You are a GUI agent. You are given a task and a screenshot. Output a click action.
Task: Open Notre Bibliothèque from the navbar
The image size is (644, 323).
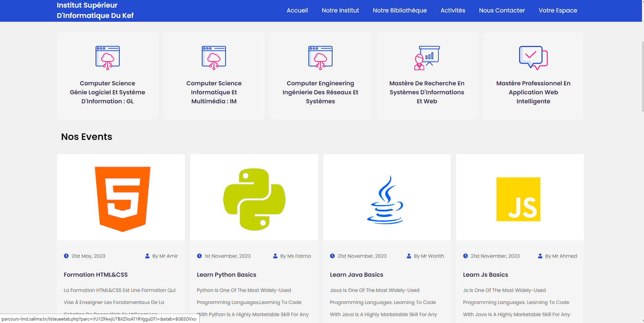click(x=400, y=10)
